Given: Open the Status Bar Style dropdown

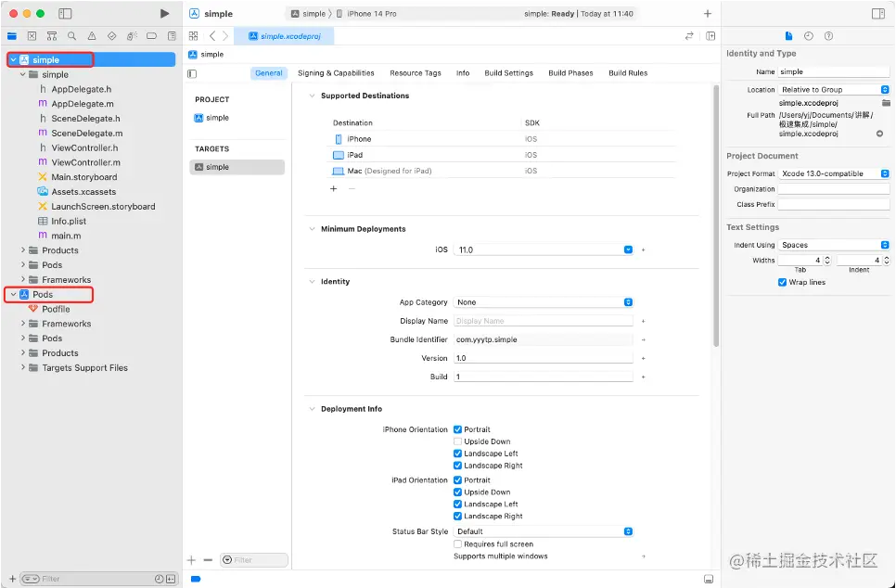Looking at the screenshot, I should coord(544,531).
